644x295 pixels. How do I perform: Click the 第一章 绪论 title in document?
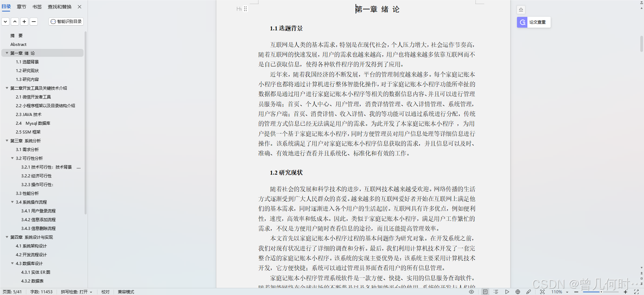point(377,9)
